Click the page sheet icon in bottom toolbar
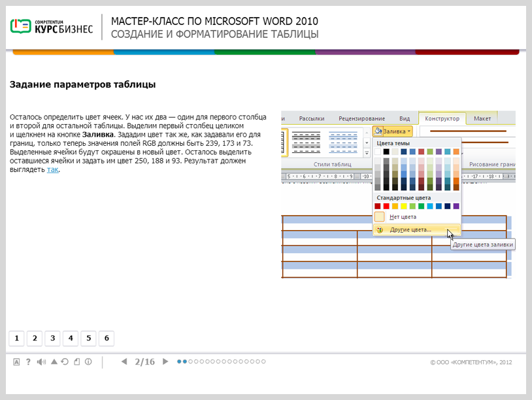The height and width of the screenshot is (400, 532). click(77, 361)
